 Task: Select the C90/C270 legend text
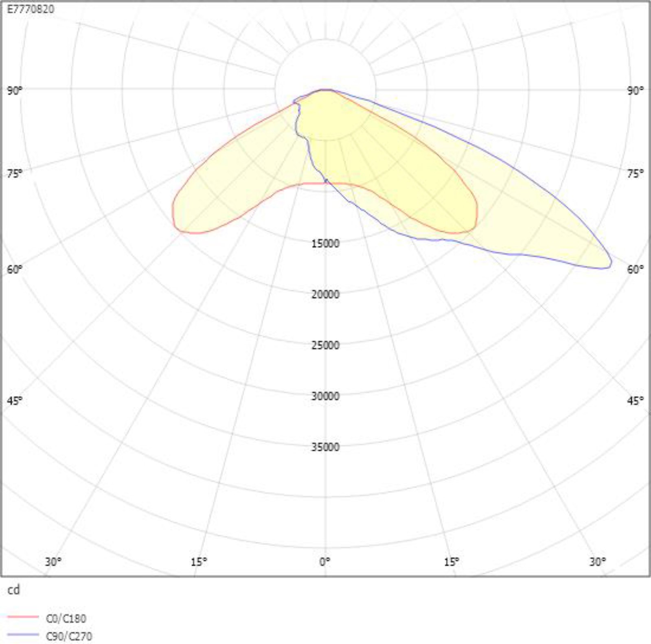[69, 636]
